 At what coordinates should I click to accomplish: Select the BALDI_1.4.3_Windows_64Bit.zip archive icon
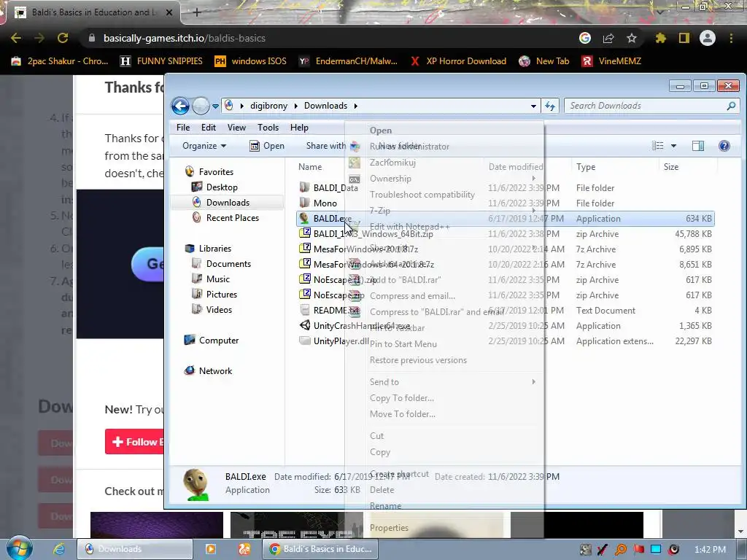click(x=304, y=233)
